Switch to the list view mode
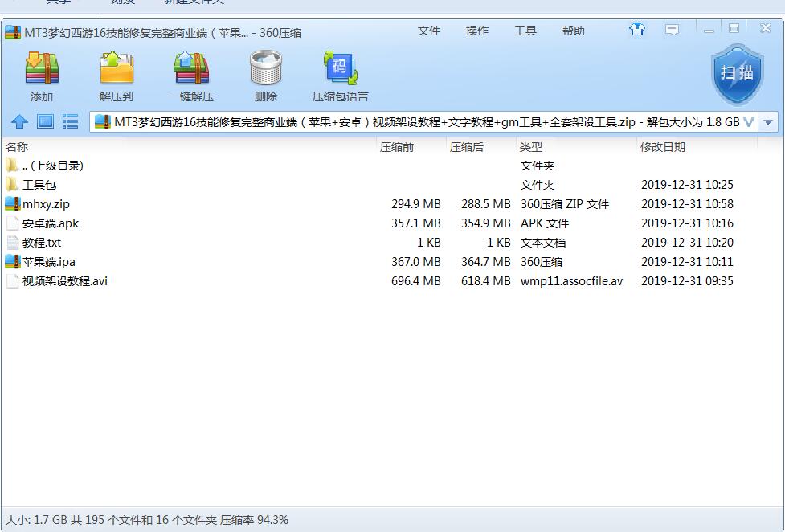 tap(71, 122)
